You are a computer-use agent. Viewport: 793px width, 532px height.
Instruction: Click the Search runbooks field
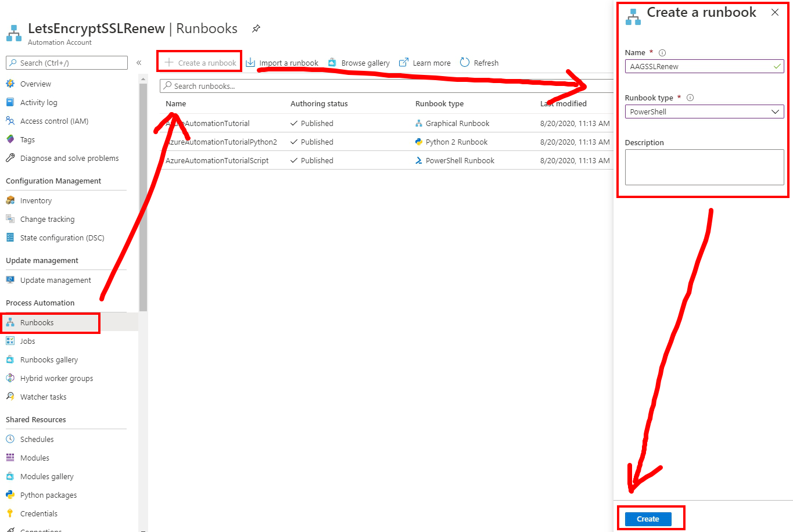386,86
